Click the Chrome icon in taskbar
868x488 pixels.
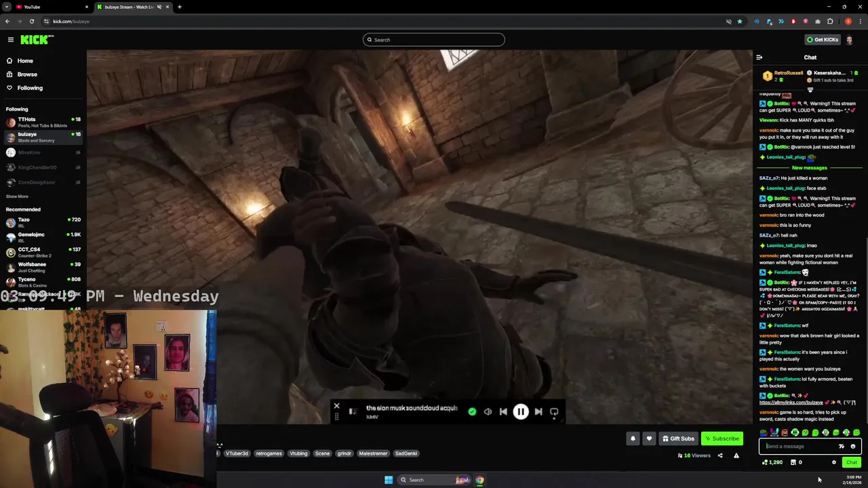[479, 480]
